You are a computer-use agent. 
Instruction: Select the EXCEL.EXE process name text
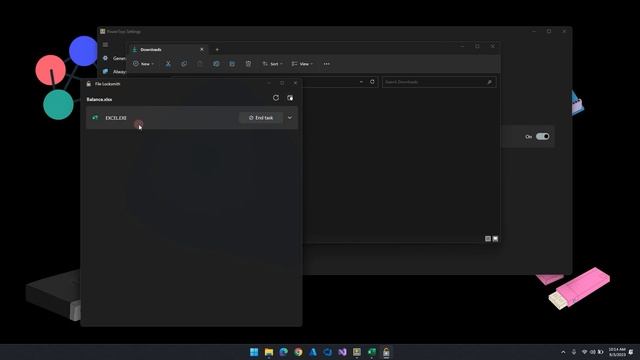click(116, 118)
